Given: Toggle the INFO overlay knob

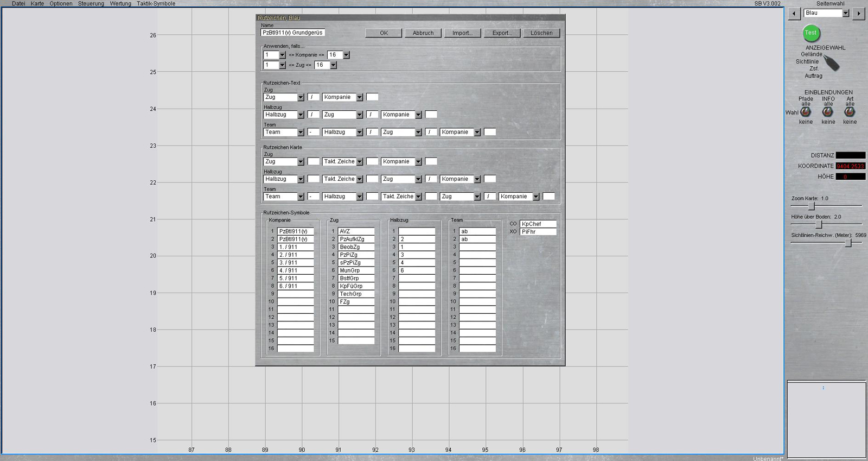Looking at the screenshot, I should click(x=827, y=112).
